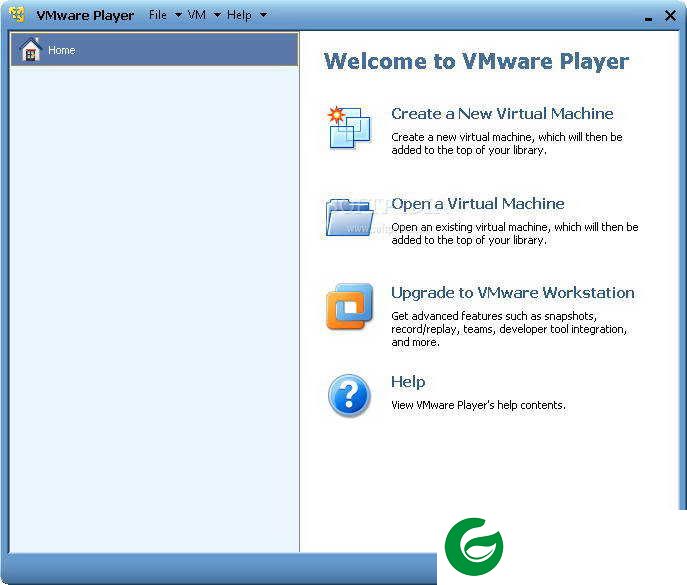
Task: Click the Help heading link
Action: coord(408,382)
